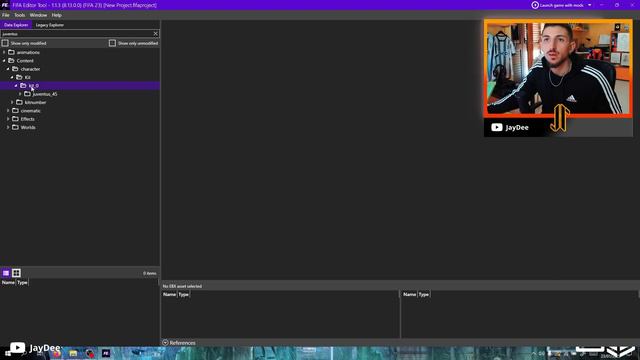640x360 pixels.
Task: Select the animations folder icon
Action: click(11, 52)
